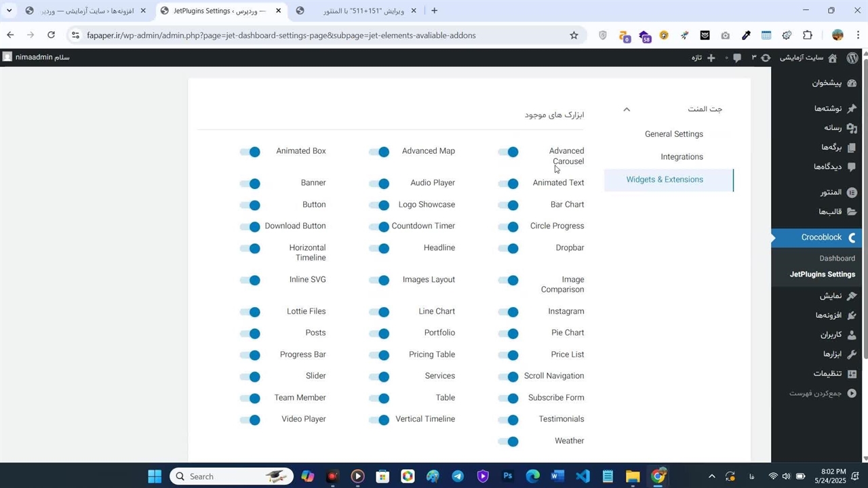868x488 pixels.
Task: Open the General Settings tab
Action: [673, 134]
